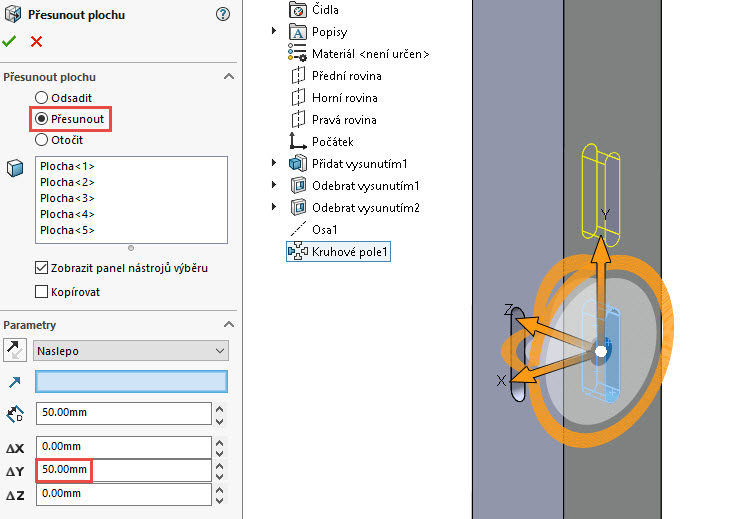Click the white triad center sphere
The height and width of the screenshot is (519, 750).
point(601,352)
